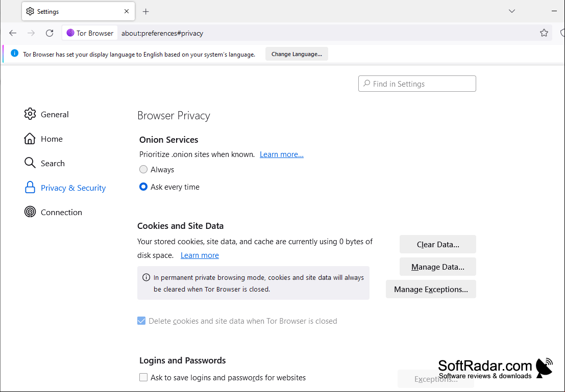565x392 pixels.
Task: Click the Change Language button
Action: (297, 54)
